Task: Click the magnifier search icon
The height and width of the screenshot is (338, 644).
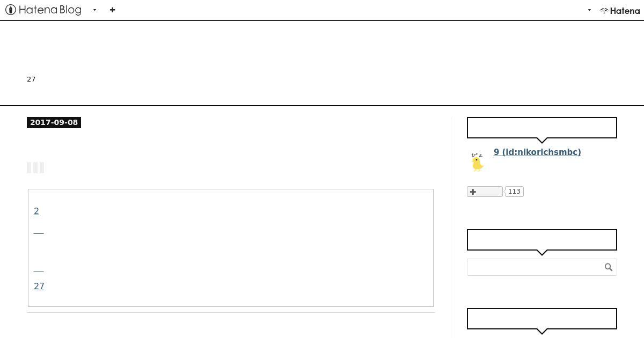Action: point(609,267)
